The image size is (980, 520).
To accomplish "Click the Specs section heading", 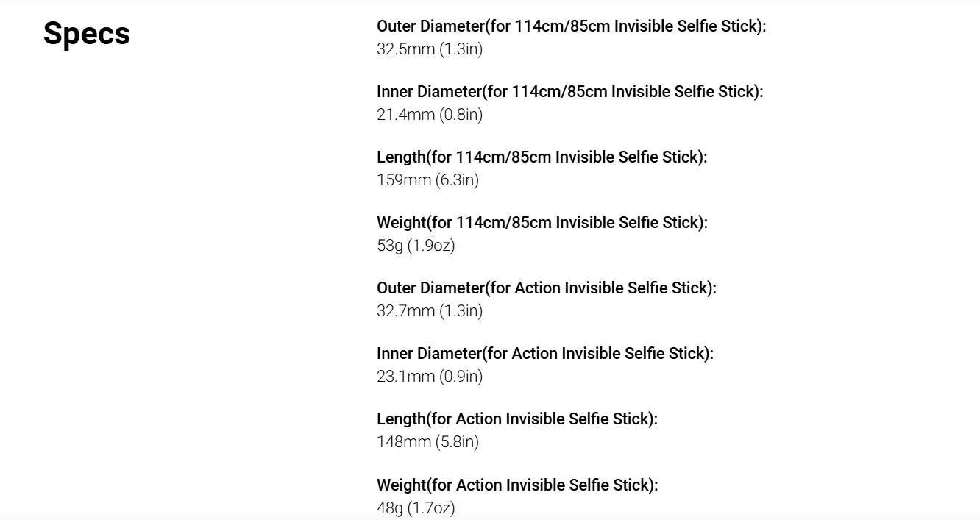I will [87, 34].
